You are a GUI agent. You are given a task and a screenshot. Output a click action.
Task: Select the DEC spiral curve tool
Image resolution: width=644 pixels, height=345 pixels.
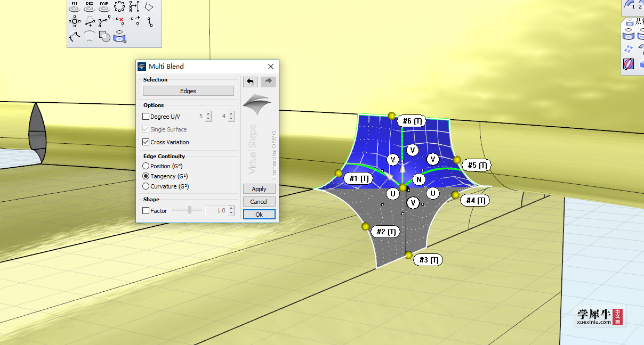(x=89, y=6)
